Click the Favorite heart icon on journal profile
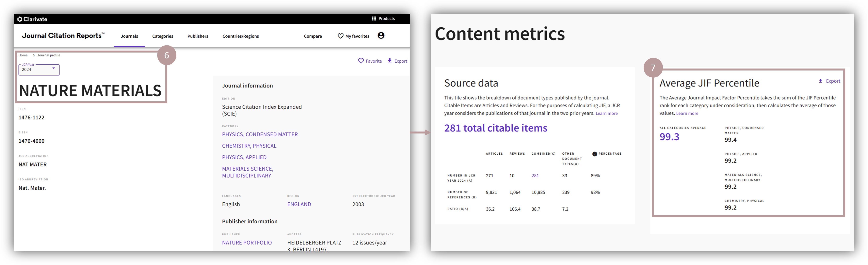The height and width of the screenshot is (265, 868). (x=361, y=61)
